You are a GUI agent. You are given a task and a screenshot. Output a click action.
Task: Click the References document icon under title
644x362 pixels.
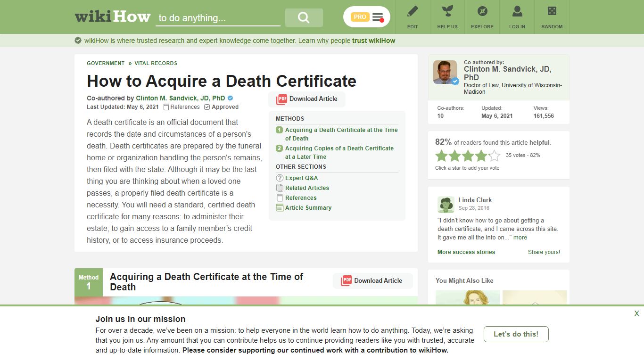tap(166, 107)
